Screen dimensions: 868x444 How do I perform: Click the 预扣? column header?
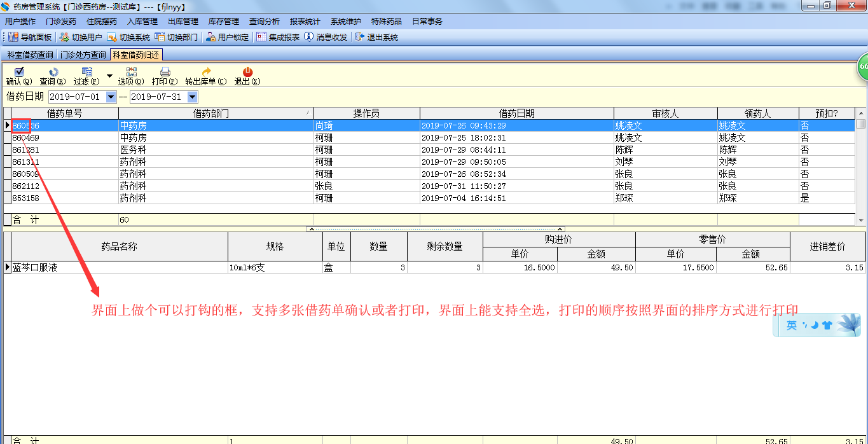point(827,113)
